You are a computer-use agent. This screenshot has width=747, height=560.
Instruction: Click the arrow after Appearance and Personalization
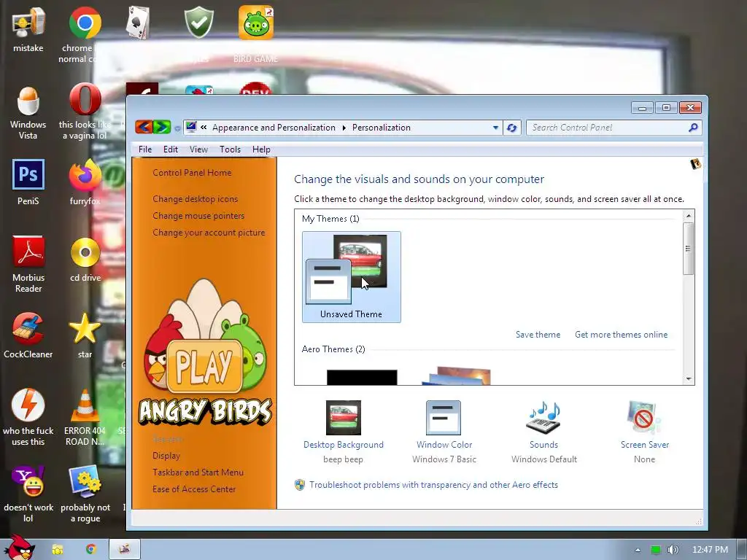344,128
